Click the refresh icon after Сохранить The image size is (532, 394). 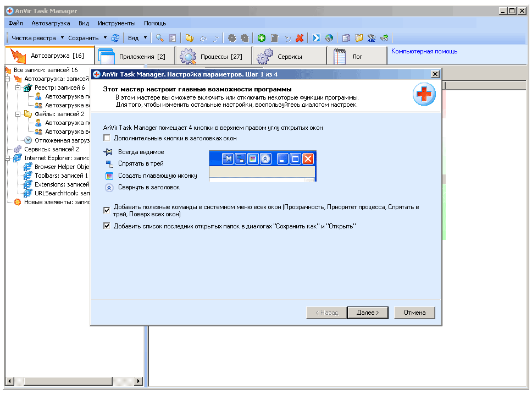tap(115, 38)
